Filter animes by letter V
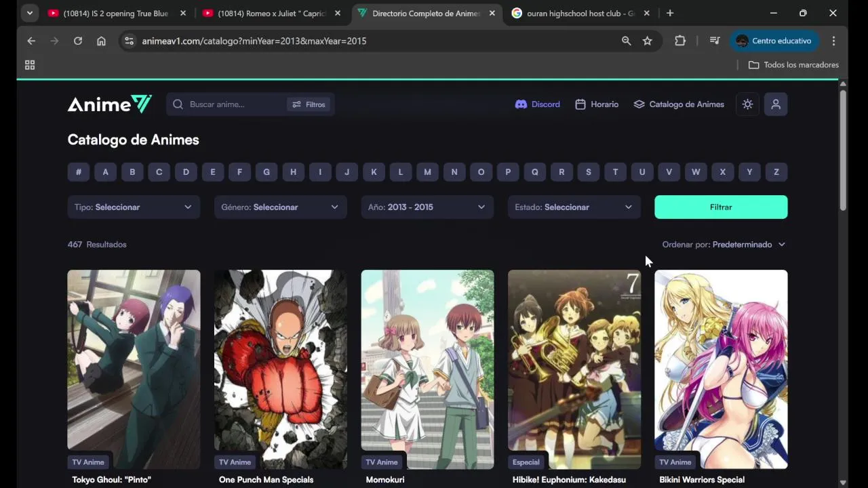The width and height of the screenshot is (868, 488). (x=669, y=172)
